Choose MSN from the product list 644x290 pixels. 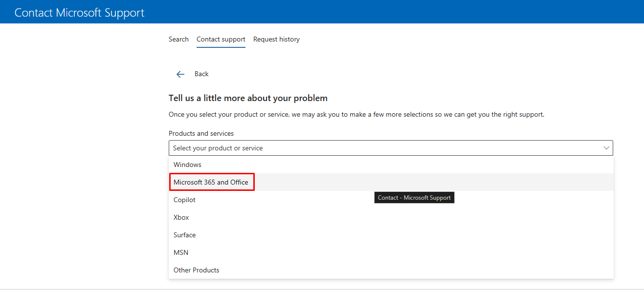click(x=391, y=252)
